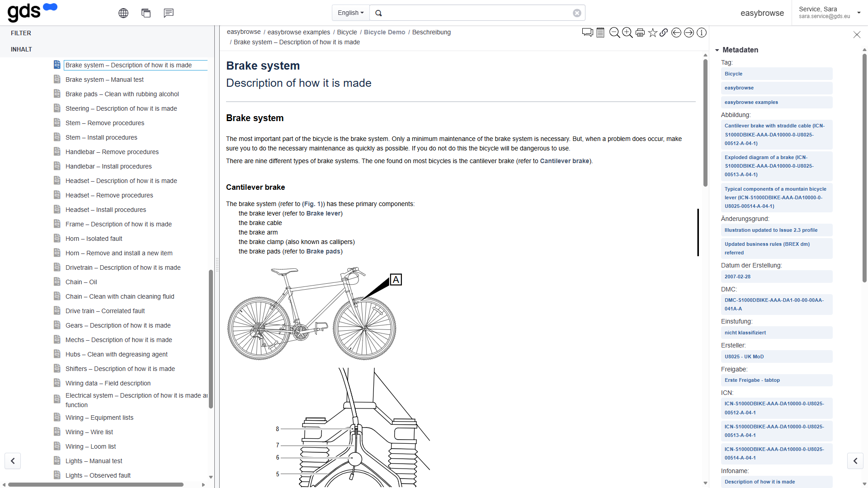Select Horn – Remove and install a new item

[x=119, y=253]
